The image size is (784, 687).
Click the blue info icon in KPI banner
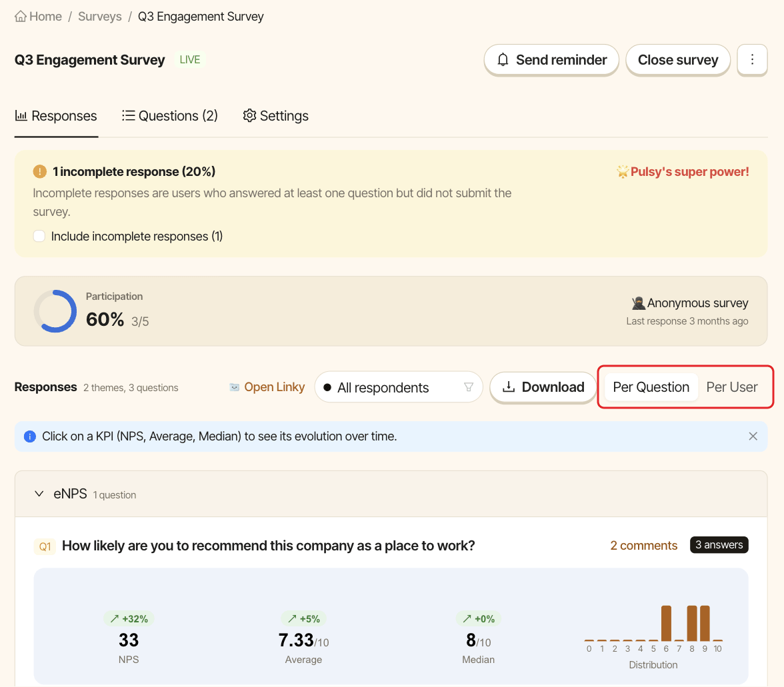[x=30, y=436]
